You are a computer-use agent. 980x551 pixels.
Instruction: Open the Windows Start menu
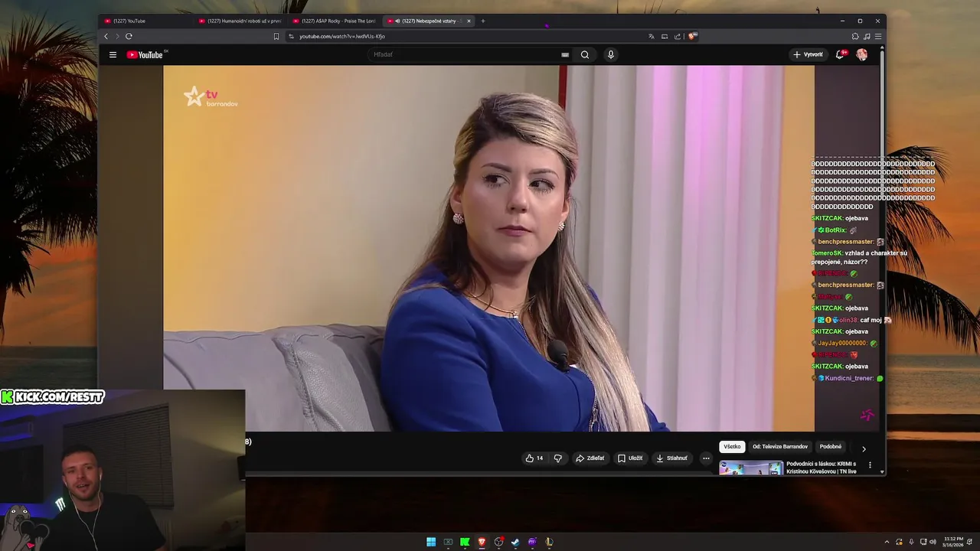(431, 542)
